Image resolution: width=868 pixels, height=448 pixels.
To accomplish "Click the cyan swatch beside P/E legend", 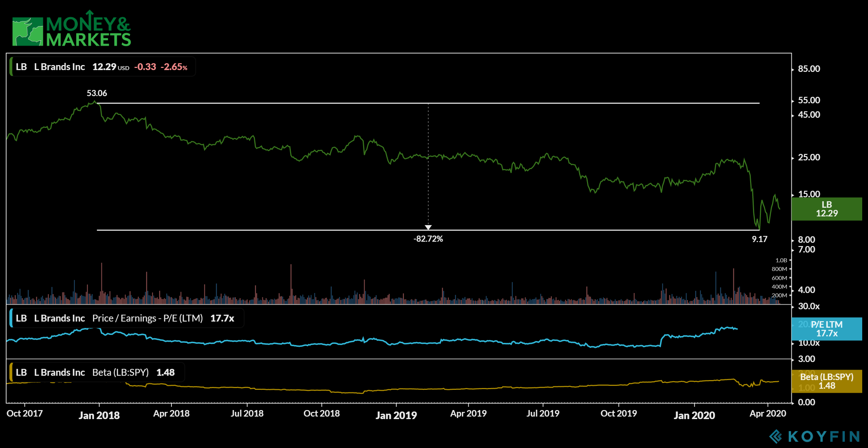I will (x=11, y=318).
